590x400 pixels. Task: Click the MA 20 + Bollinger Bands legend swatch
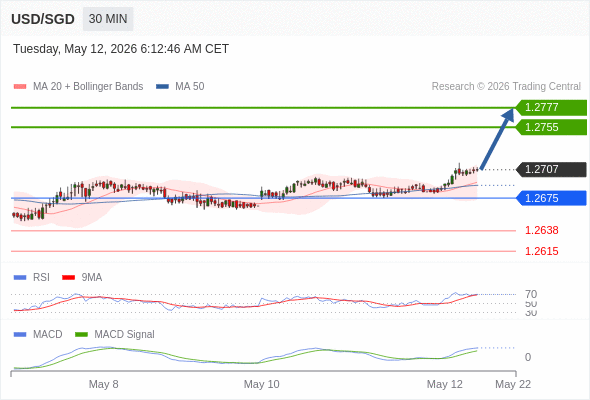coord(20,87)
